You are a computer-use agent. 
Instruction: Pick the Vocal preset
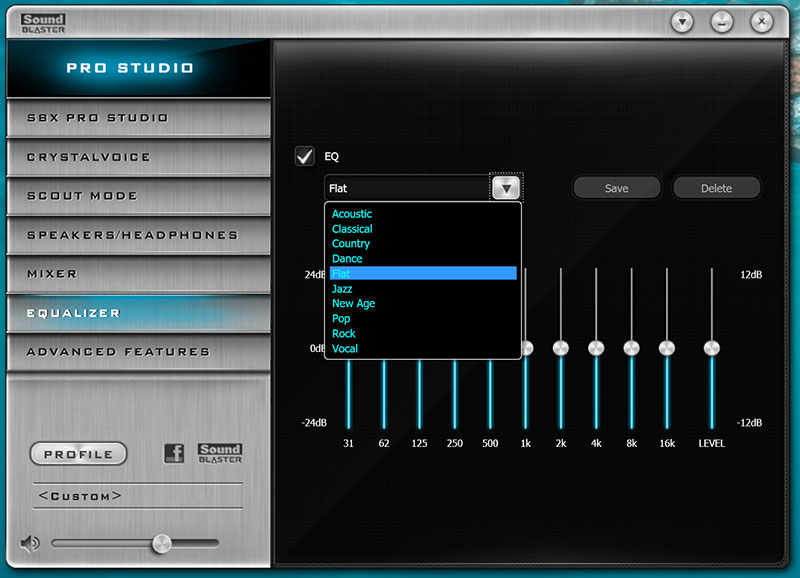pyautogui.click(x=423, y=348)
